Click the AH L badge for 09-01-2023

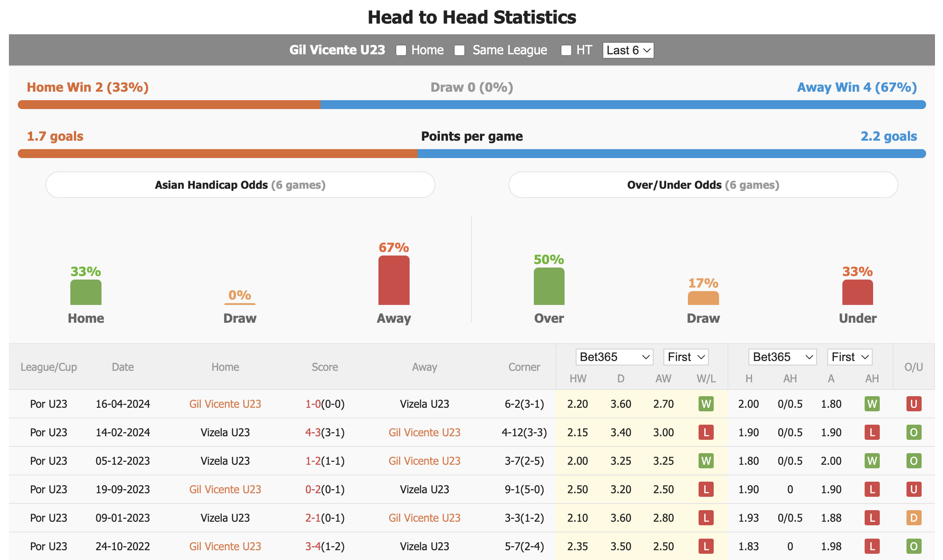tap(872, 518)
